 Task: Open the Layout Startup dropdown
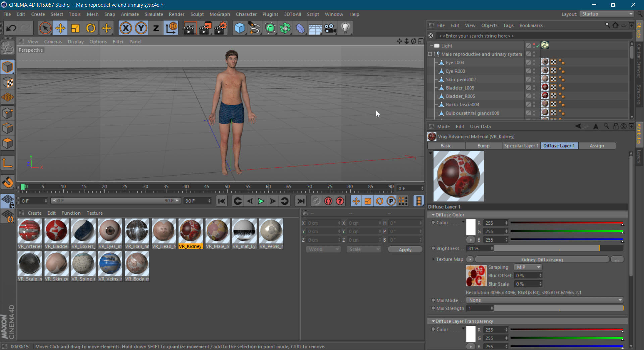607,14
